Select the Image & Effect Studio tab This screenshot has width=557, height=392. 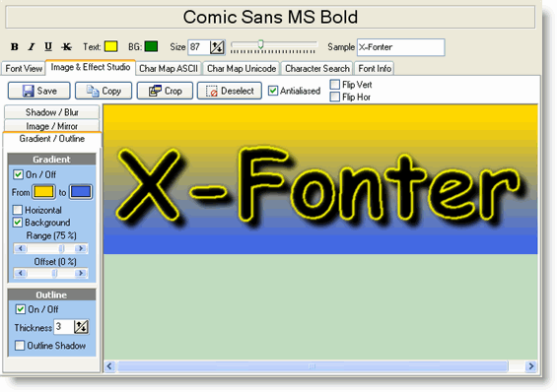pos(91,67)
